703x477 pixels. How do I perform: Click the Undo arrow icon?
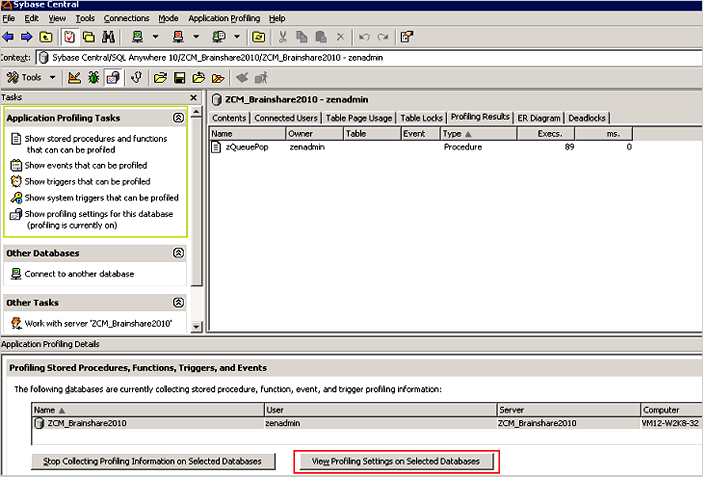pyautogui.click(x=364, y=37)
